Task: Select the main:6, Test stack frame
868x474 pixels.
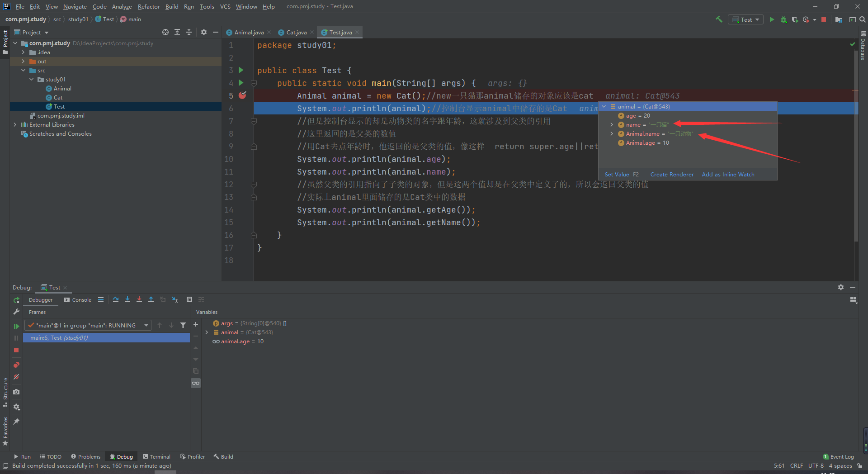Action: pyautogui.click(x=107, y=337)
